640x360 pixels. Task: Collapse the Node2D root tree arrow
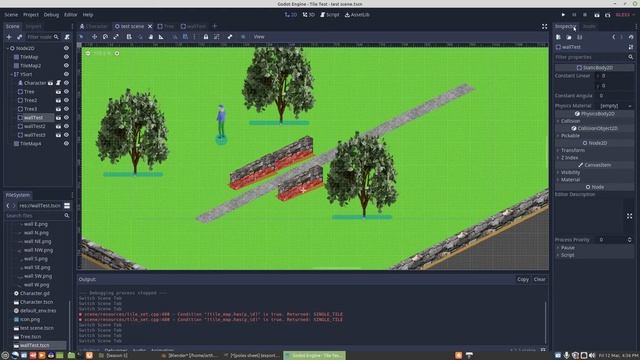(x=7, y=48)
